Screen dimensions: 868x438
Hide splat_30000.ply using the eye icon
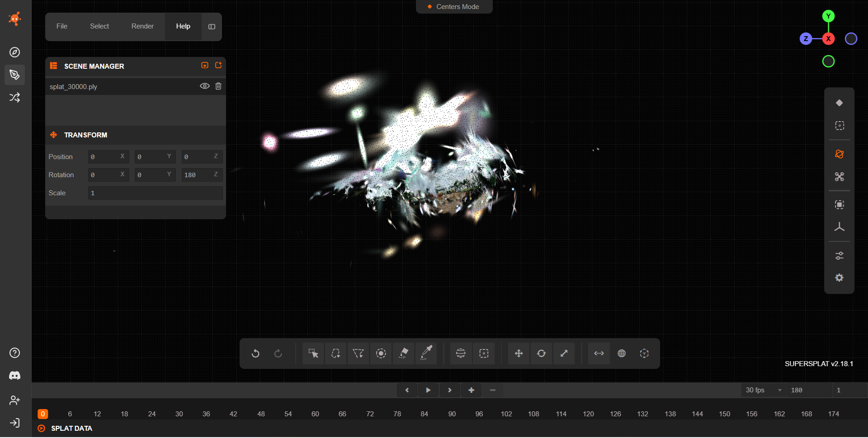(x=205, y=86)
